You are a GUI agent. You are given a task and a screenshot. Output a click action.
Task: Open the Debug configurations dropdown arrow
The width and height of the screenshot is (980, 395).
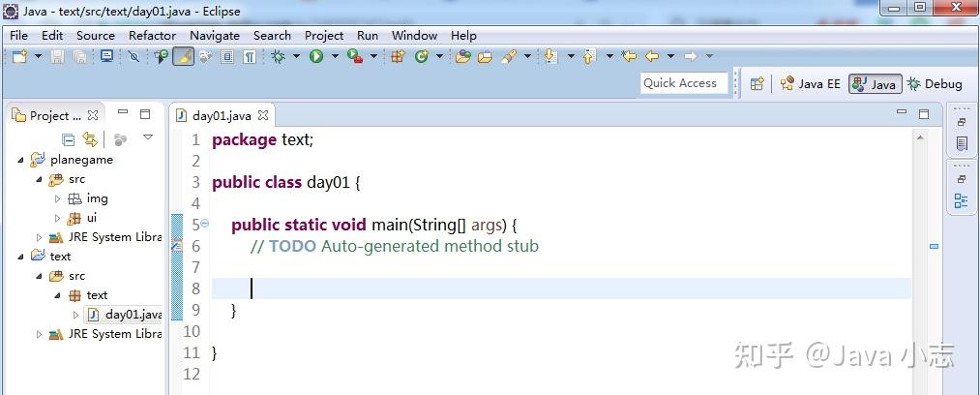(x=296, y=57)
